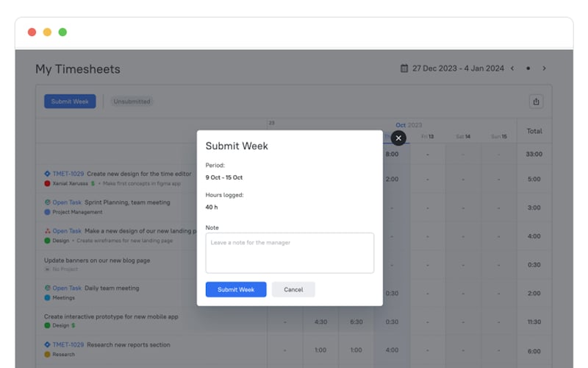The height and width of the screenshot is (368, 588).
Task: Select the Sat 14 day column header
Action: 462,136
